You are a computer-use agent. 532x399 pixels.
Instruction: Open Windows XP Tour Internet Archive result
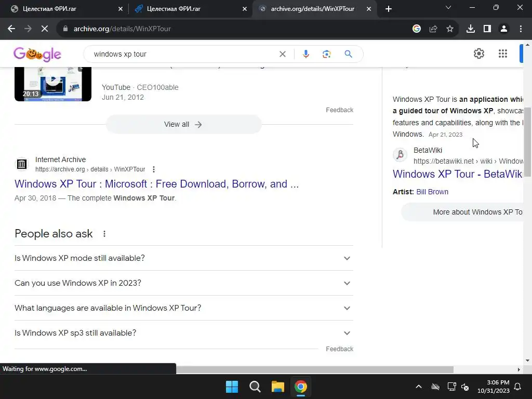pos(156,184)
